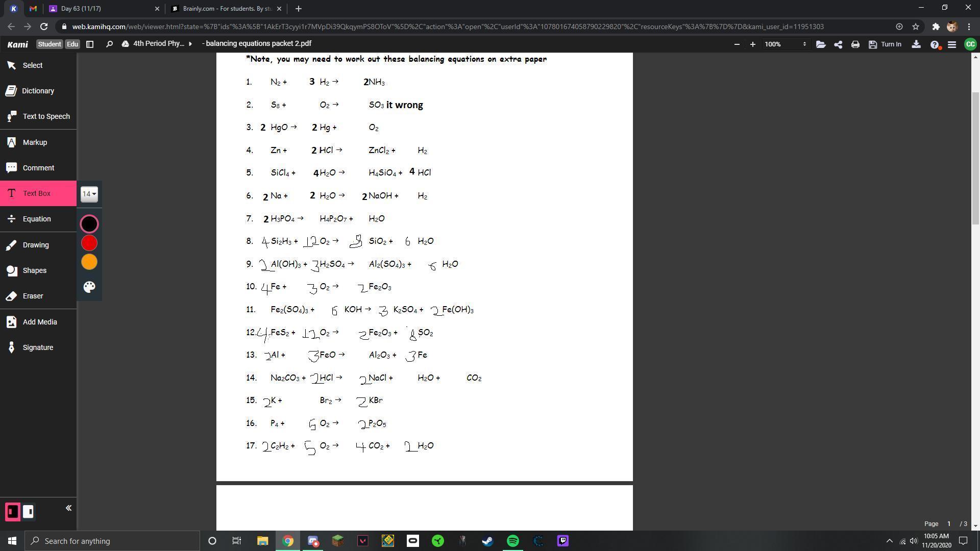
Task: Switch to light theme toggle at bottom left
Action: tap(29, 512)
